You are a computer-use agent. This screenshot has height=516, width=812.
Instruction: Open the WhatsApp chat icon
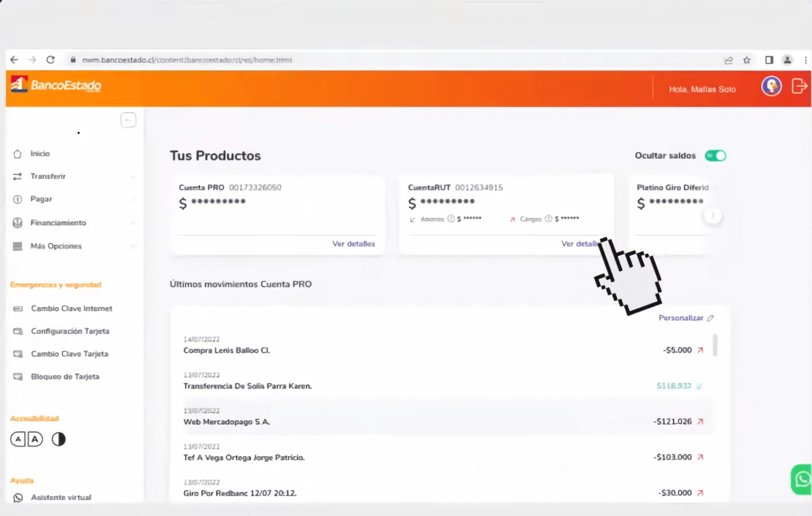click(x=802, y=479)
